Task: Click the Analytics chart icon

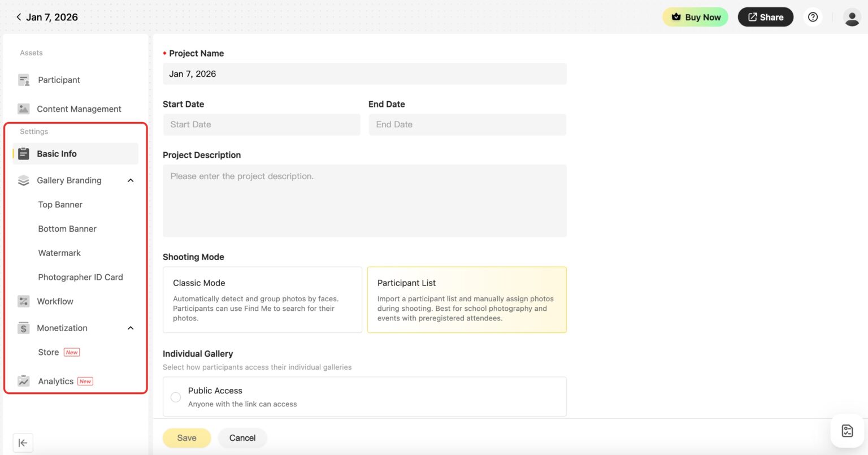Action: (23, 381)
